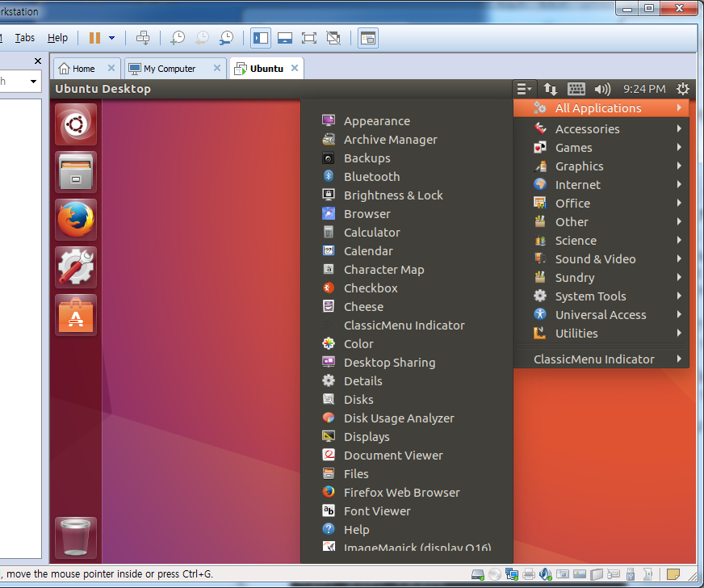
Task: Click the keyboard indicator icon
Action: (576, 89)
